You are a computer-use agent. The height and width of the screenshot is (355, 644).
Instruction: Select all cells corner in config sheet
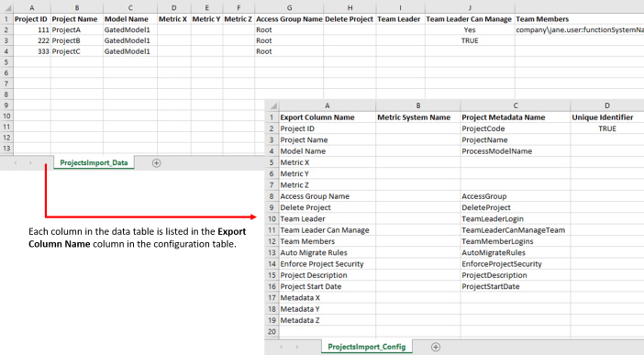272,105
